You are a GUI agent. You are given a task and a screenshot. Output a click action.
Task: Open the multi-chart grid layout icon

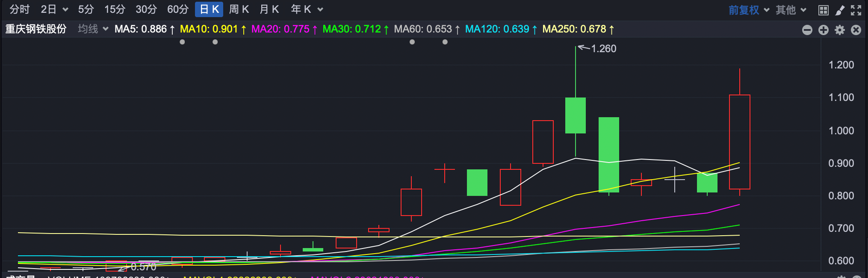(x=823, y=10)
